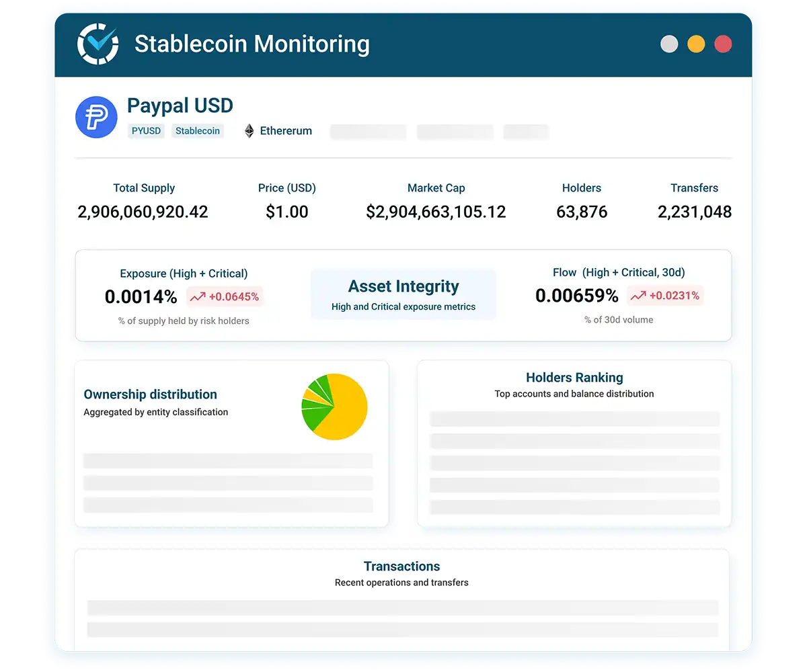Click the Paypal USD heading
The height and width of the screenshot is (672, 807).
click(x=180, y=106)
